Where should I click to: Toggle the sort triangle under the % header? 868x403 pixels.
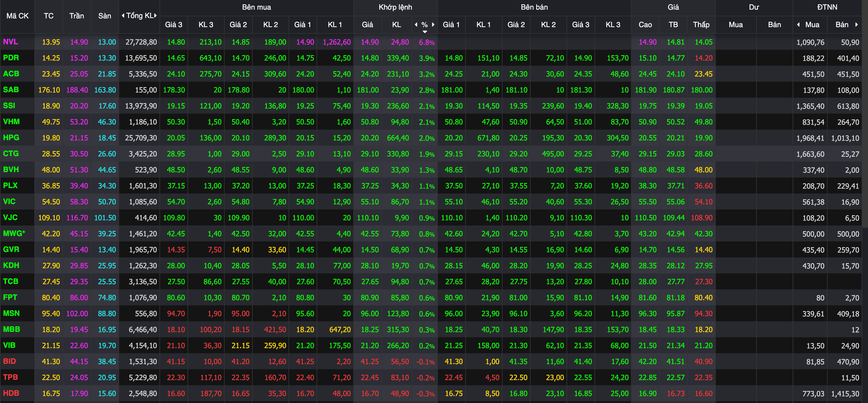click(x=425, y=32)
